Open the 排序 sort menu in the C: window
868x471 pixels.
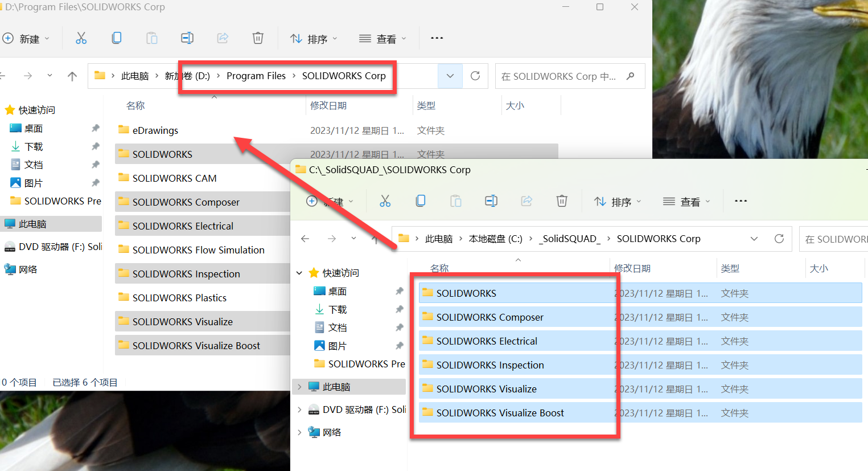[618, 202]
